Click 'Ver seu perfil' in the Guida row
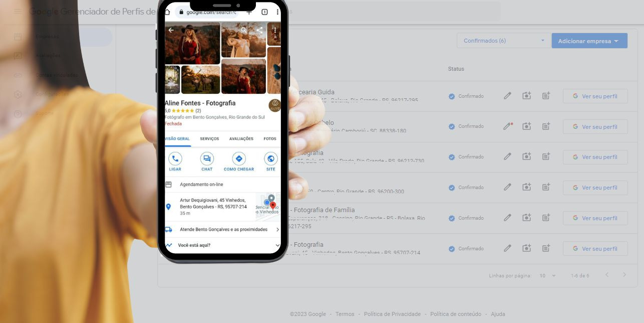This screenshot has width=644, height=323. pos(595,96)
